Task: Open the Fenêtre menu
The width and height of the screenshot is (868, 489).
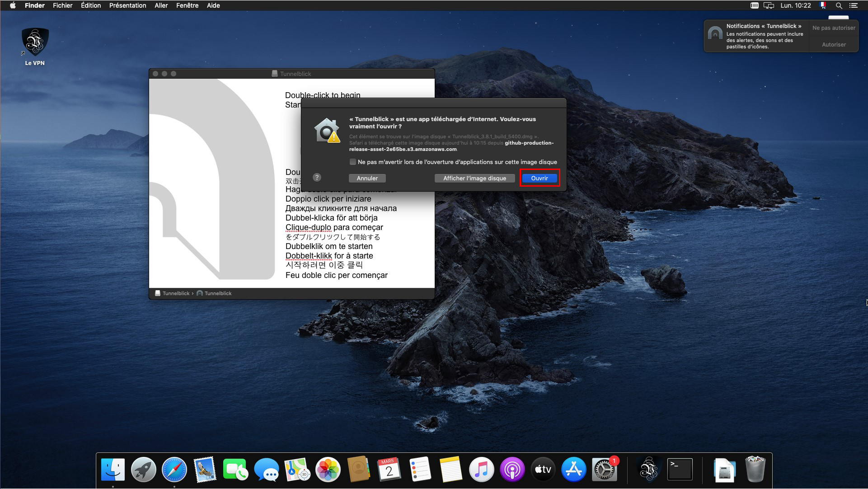Action: [x=187, y=5]
